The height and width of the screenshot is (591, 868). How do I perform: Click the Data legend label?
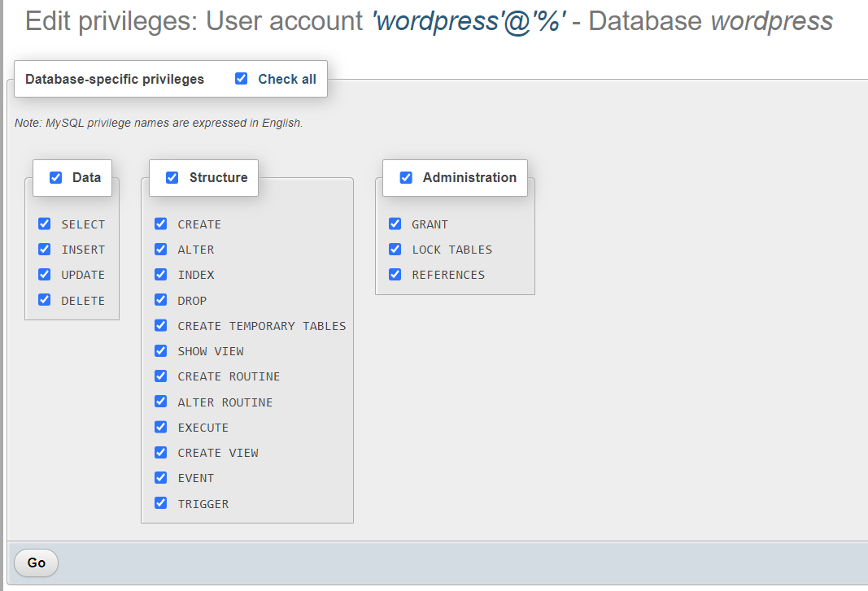click(x=86, y=178)
